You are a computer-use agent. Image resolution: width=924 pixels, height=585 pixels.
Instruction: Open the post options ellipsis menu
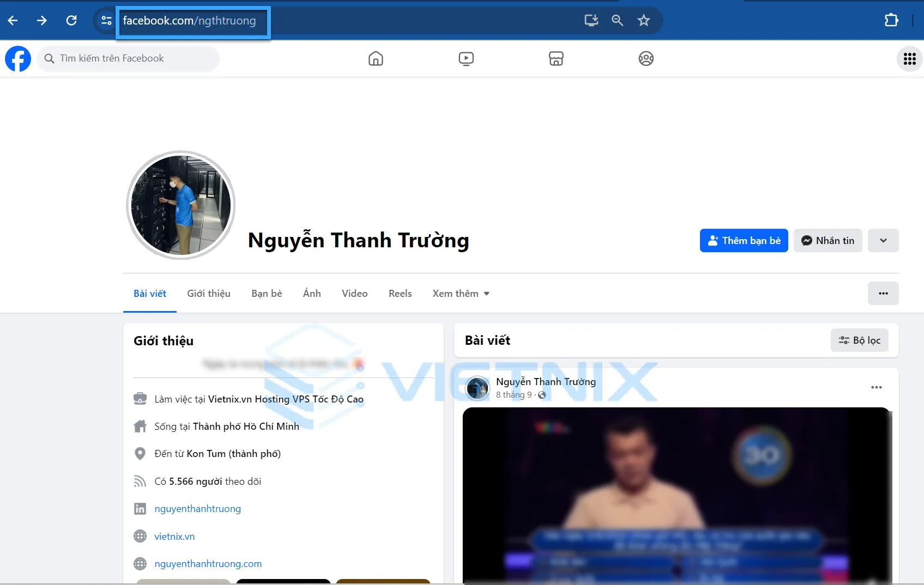click(x=876, y=387)
